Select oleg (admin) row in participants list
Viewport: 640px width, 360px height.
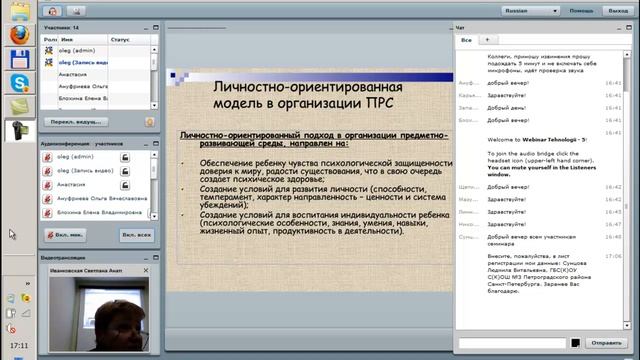(x=96, y=50)
